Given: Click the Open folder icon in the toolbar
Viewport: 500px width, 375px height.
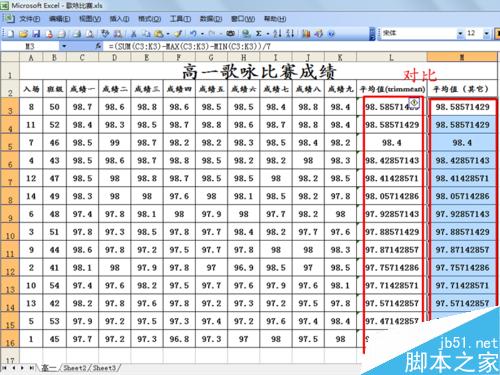Looking at the screenshot, I should pos(23,34).
